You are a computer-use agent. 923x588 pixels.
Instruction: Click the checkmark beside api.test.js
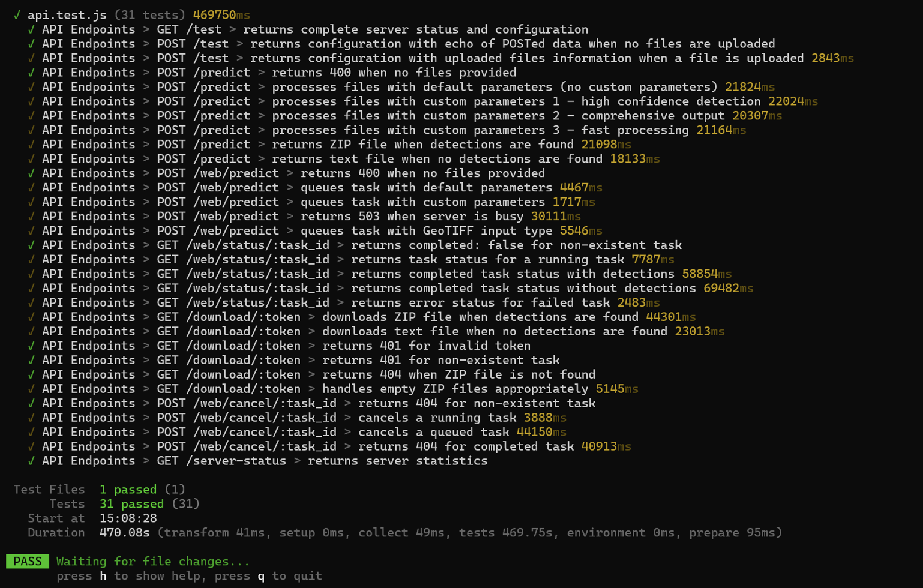point(17,15)
